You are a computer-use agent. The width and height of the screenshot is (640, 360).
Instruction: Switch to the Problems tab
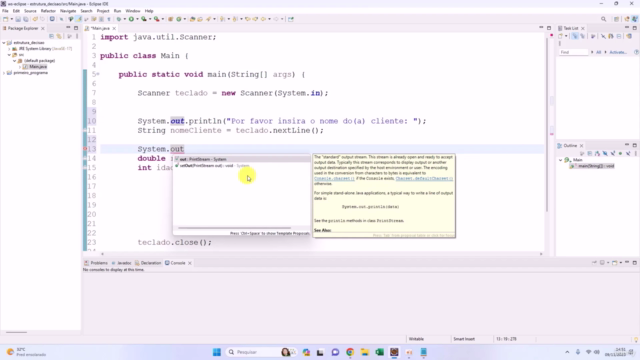click(96, 263)
